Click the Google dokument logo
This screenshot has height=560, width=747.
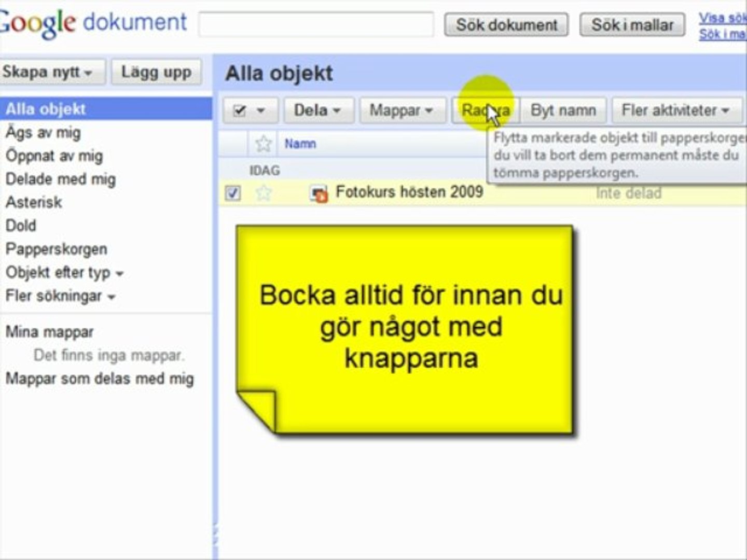click(x=93, y=23)
